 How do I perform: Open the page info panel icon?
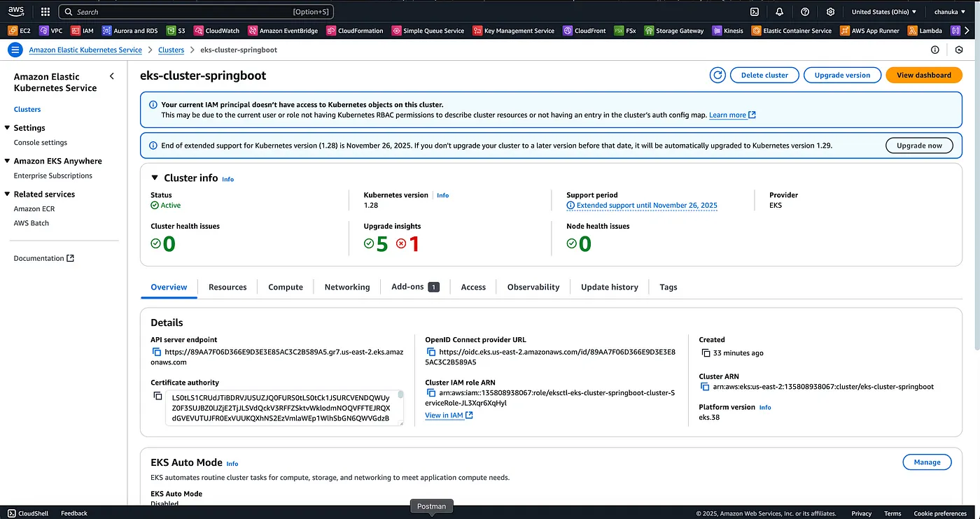pos(934,50)
